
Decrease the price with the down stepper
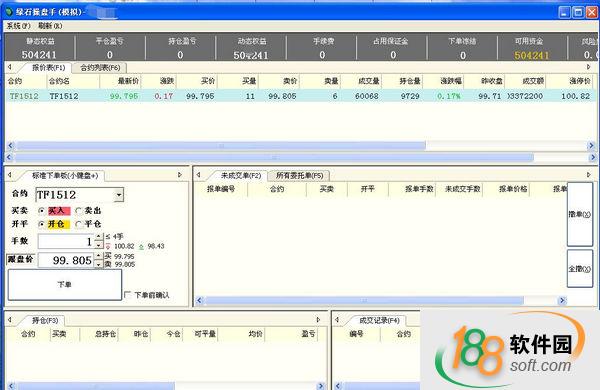tap(99, 264)
